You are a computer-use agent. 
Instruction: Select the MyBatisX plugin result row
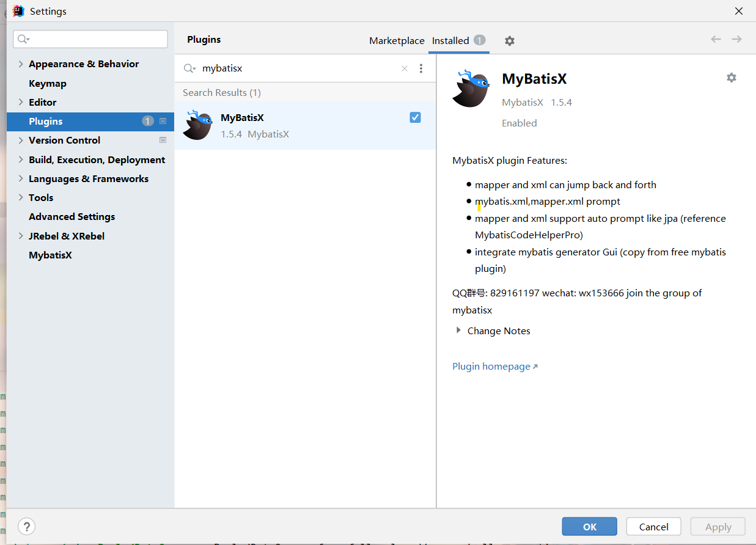pos(305,125)
